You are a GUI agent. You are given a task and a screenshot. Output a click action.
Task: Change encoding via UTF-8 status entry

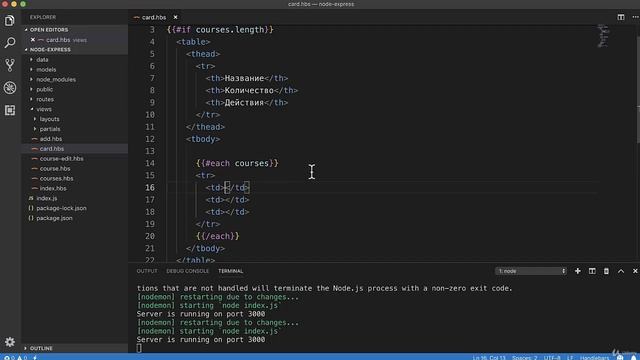pyautogui.click(x=552, y=358)
